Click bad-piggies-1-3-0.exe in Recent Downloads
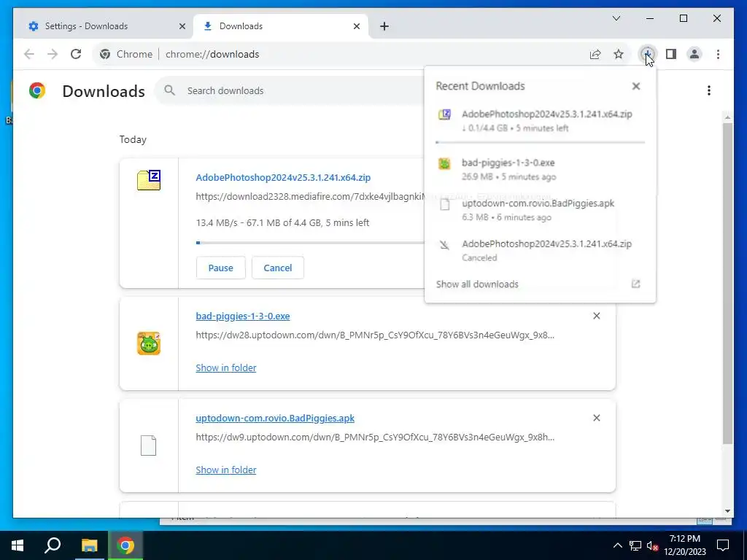Image resolution: width=747 pixels, height=560 pixels. [x=540, y=169]
